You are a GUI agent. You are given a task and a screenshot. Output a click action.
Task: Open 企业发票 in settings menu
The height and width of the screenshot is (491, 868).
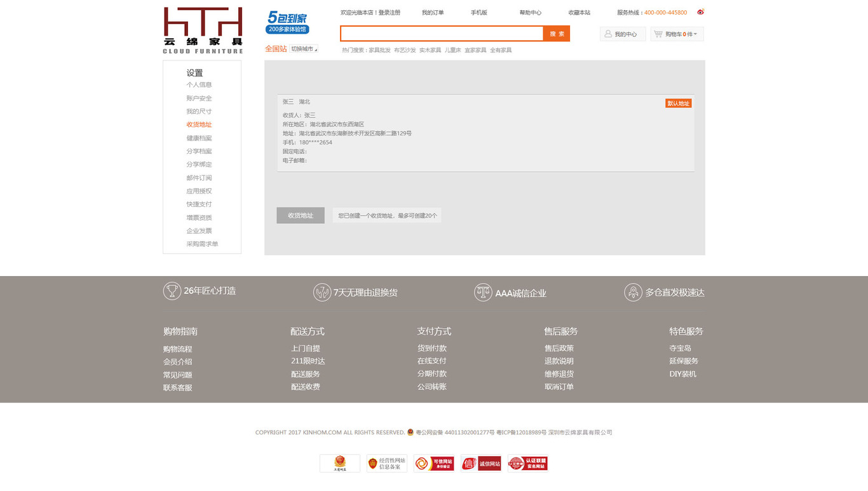199,231
